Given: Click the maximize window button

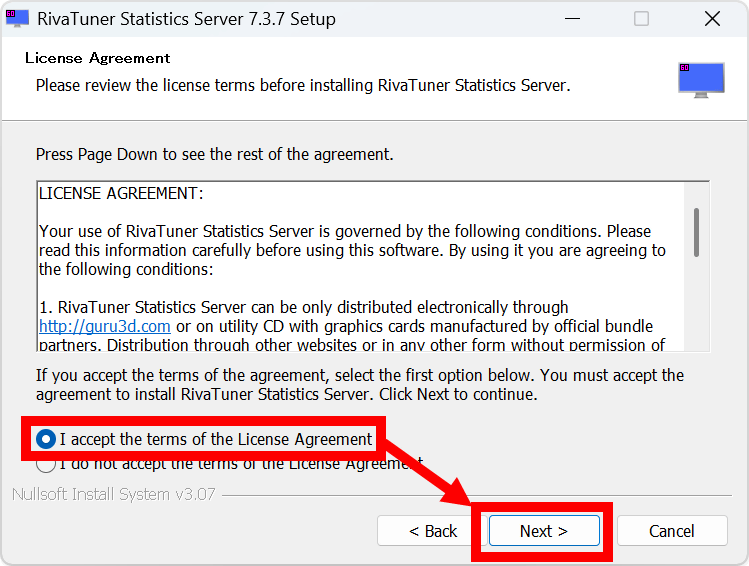Looking at the screenshot, I should click(641, 19).
